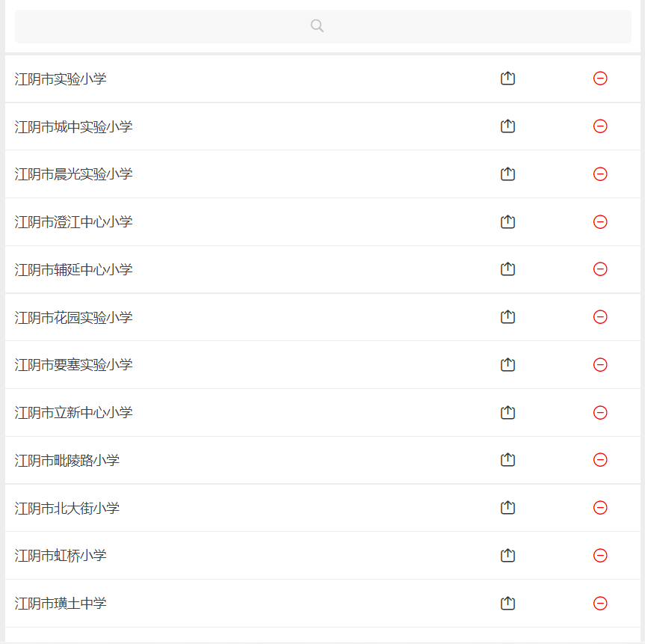
Task: Remove 江阴市北大街小学 from list
Action: click(x=600, y=508)
